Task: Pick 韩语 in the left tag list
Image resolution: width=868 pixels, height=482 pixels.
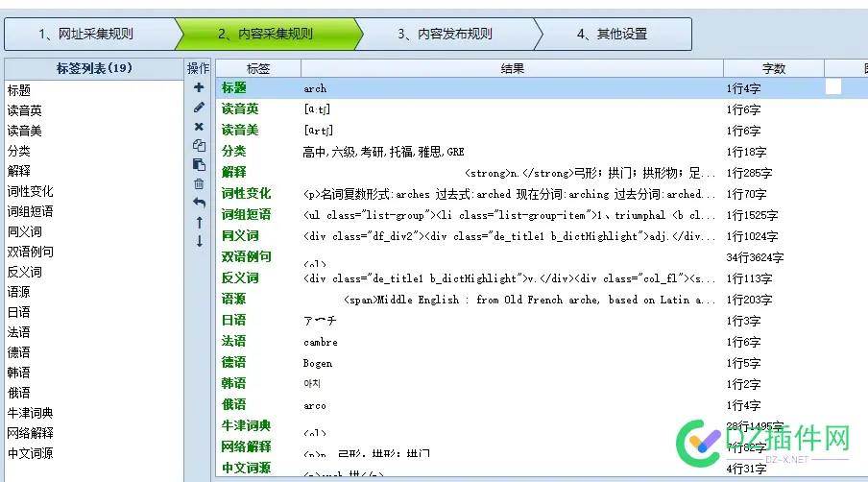Action: click(x=19, y=373)
